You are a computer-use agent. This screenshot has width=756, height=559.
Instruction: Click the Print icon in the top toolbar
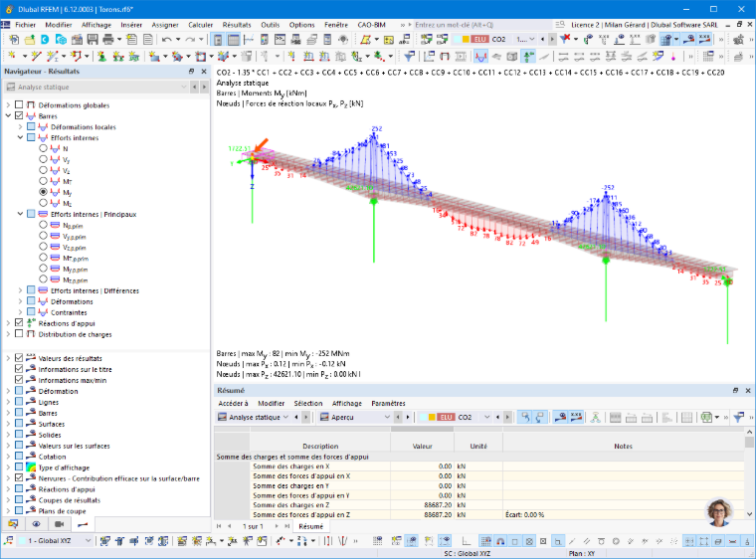click(x=108, y=40)
